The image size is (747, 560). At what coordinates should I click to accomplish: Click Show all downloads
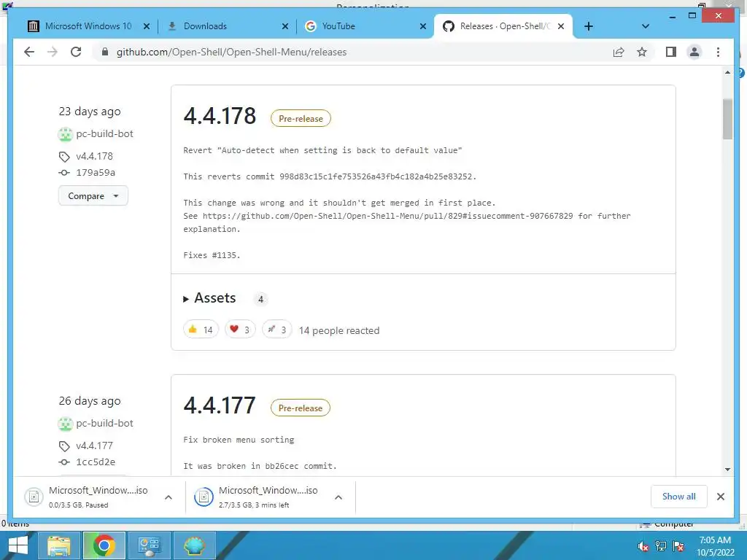point(678,497)
